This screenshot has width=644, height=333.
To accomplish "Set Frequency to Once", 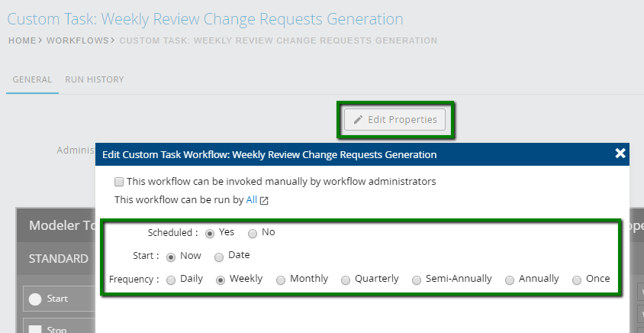I will [577, 280].
